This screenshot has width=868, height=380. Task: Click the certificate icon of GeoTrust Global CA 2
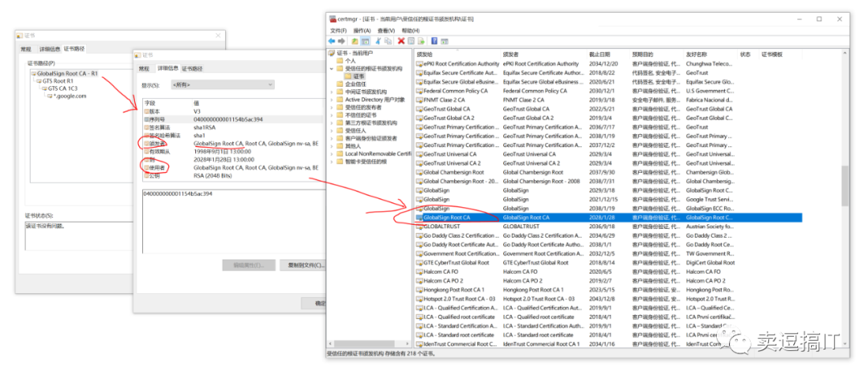(420, 118)
